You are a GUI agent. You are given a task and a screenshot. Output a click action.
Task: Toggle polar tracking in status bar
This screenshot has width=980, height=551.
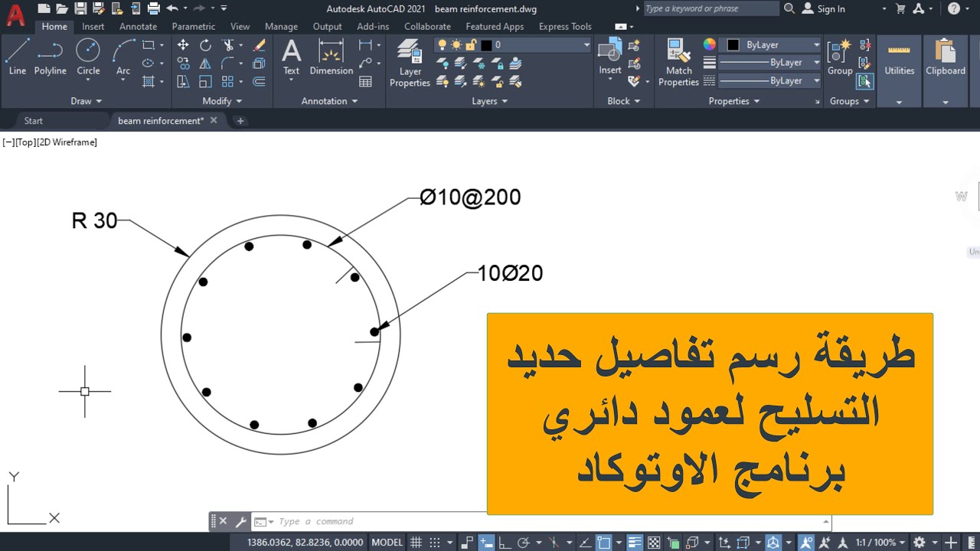click(x=524, y=543)
